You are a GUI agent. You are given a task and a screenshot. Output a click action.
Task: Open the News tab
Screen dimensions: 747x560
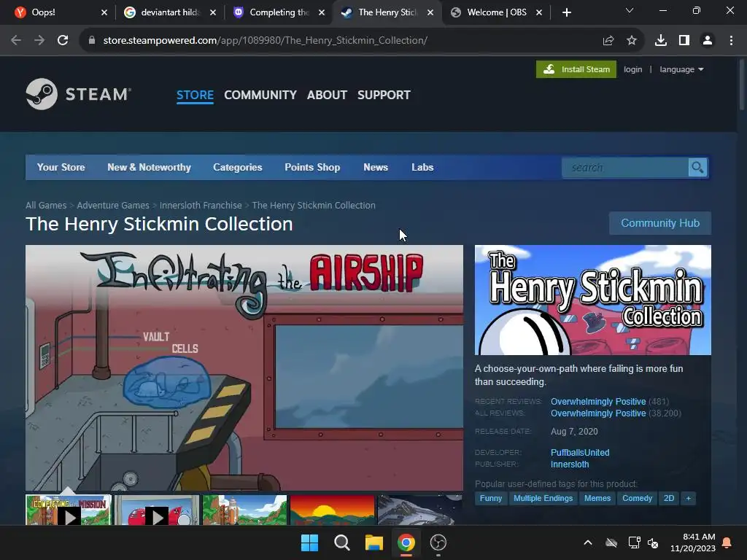click(x=376, y=167)
